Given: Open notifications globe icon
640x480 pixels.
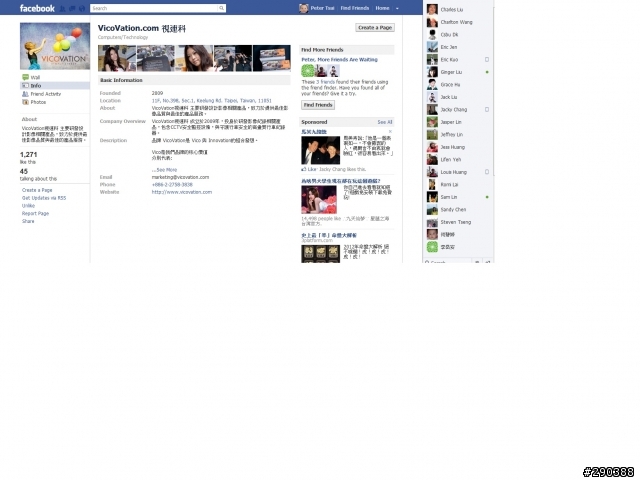Looking at the screenshot, I should (x=82, y=8).
